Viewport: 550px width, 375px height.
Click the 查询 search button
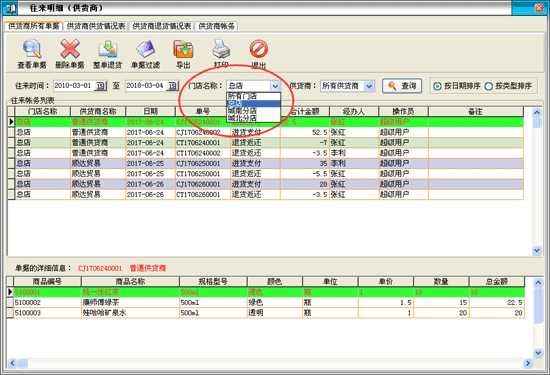coord(402,86)
